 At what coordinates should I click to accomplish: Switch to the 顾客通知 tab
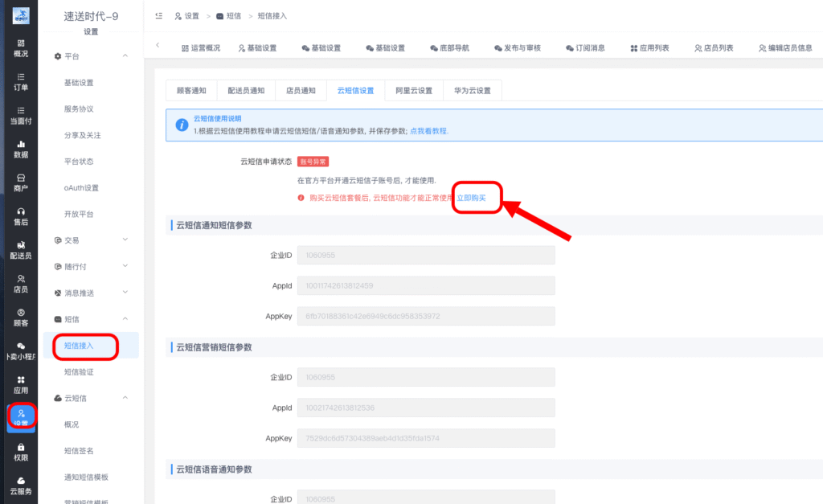point(190,91)
